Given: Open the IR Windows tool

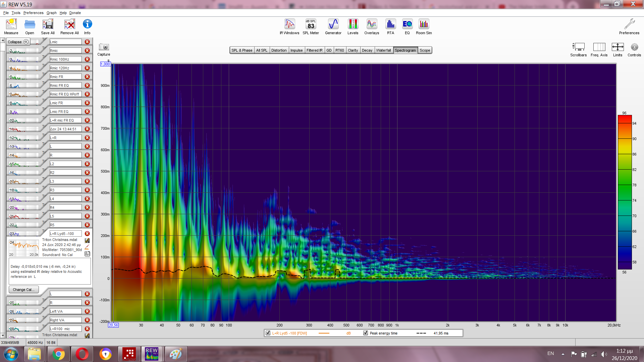Looking at the screenshot, I should click(289, 26).
